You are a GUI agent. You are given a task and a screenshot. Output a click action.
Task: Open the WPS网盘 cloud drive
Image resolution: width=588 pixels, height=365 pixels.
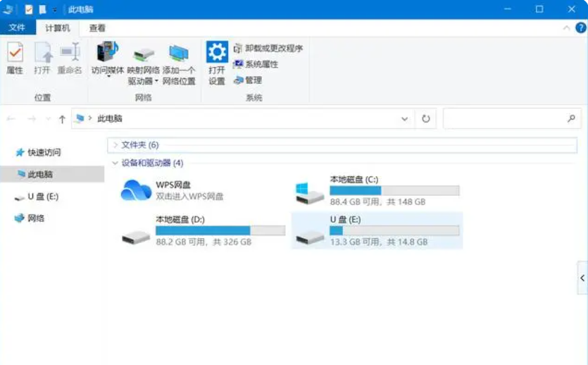[137, 190]
